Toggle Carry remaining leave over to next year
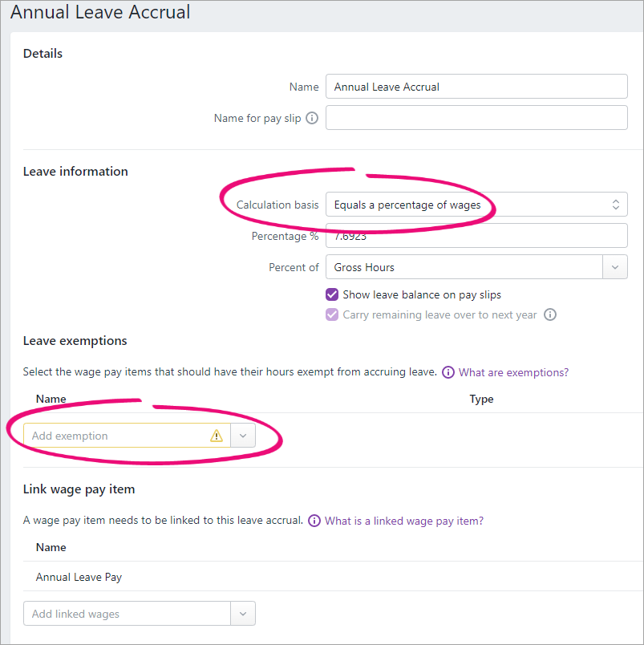Viewport: 644px width, 645px height. [332, 314]
